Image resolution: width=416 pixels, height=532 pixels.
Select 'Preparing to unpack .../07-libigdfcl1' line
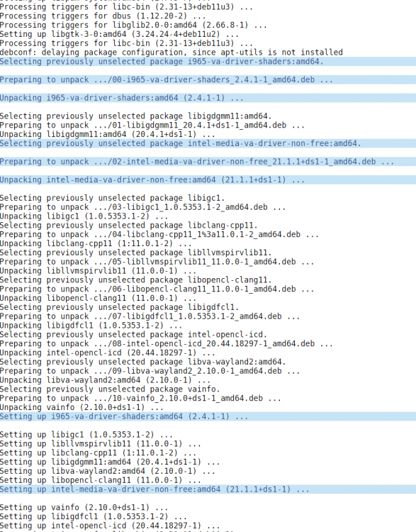coord(150,316)
